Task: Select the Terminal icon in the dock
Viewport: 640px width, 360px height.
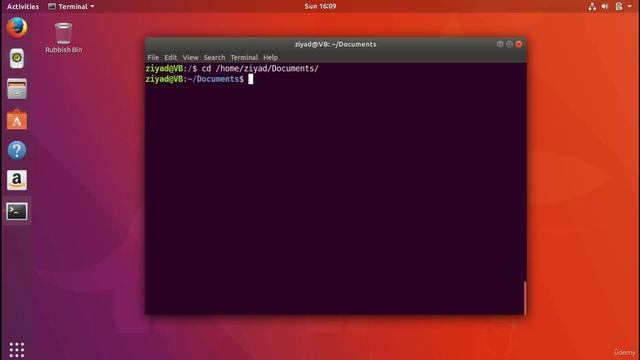Action: click(x=17, y=211)
